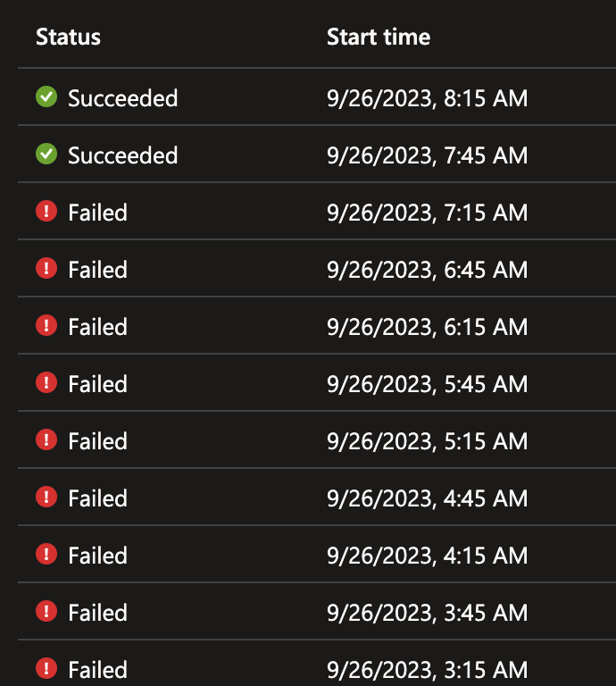Click the red failed icon for 7:15 AM run
This screenshot has height=686, width=616.
[46, 211]
